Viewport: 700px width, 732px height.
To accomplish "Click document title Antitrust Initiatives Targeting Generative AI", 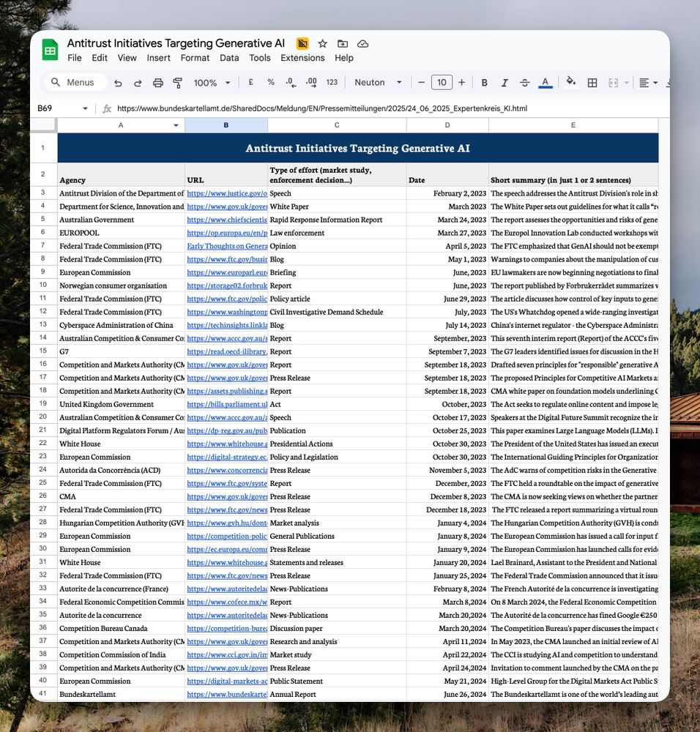I will (x=176, y=43).
